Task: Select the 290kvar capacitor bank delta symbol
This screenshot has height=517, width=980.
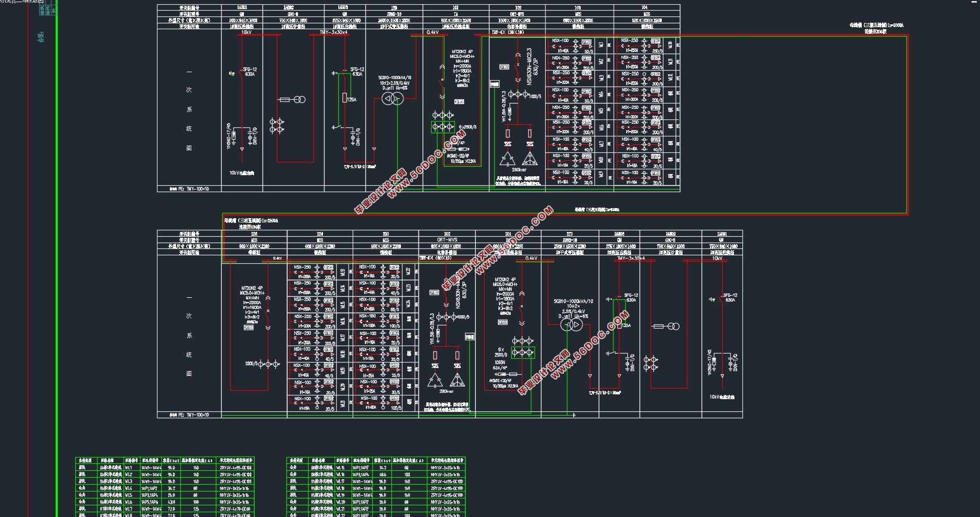Action: click(434, 380)
